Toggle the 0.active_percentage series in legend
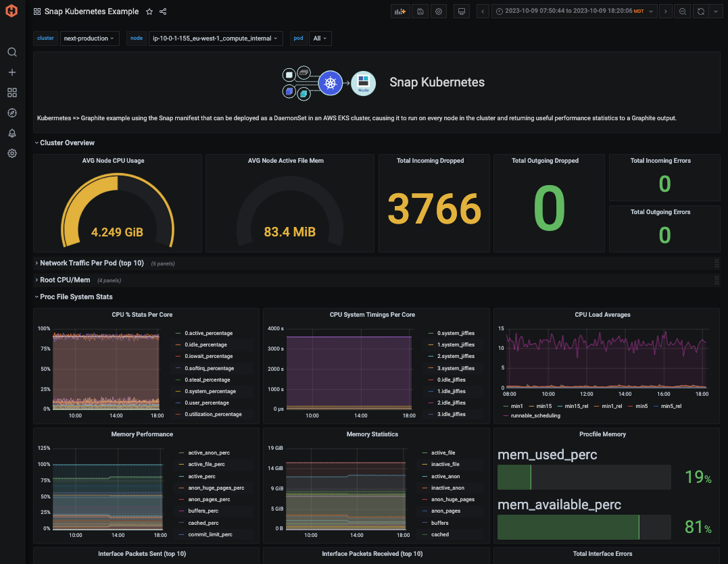The image size is (728, 564). pyautogui.click(x=208, y=333)
